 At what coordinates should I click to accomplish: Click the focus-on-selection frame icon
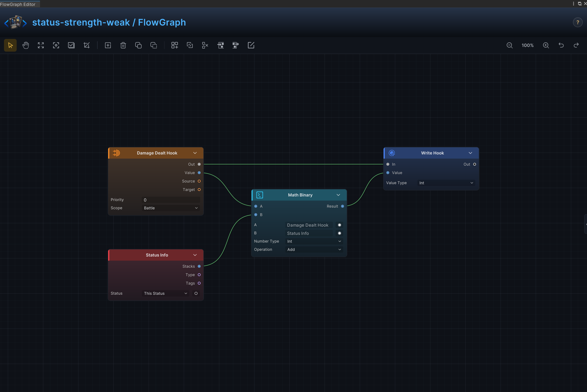[56, 45]
